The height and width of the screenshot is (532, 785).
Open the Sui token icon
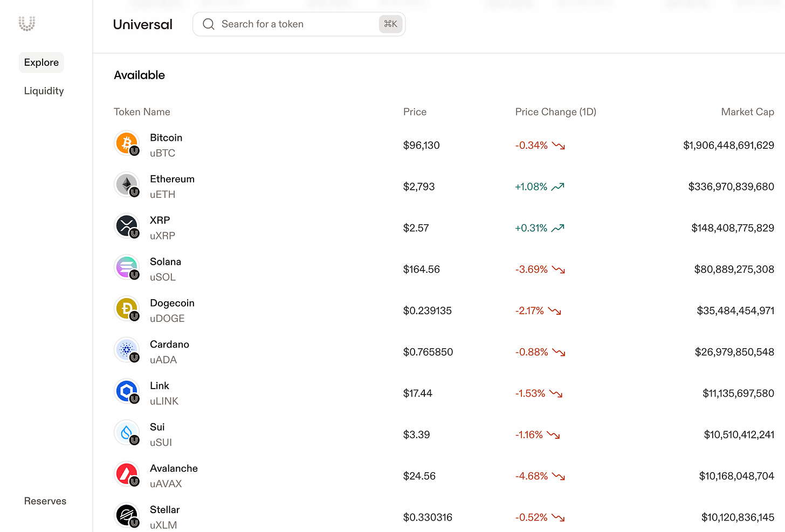click(x=127, y=433)
